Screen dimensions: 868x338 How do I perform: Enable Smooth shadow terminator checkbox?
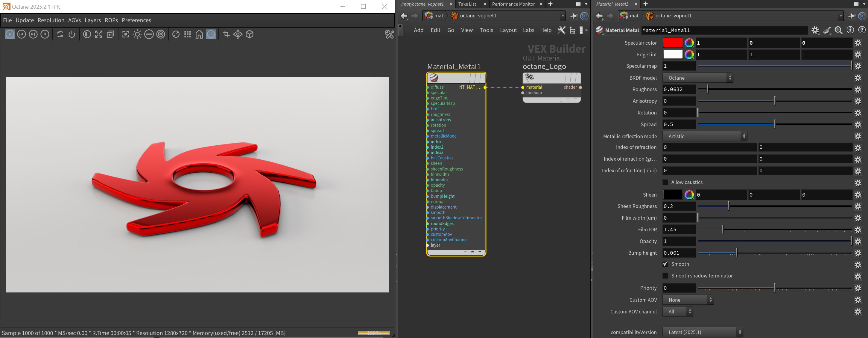665,276
